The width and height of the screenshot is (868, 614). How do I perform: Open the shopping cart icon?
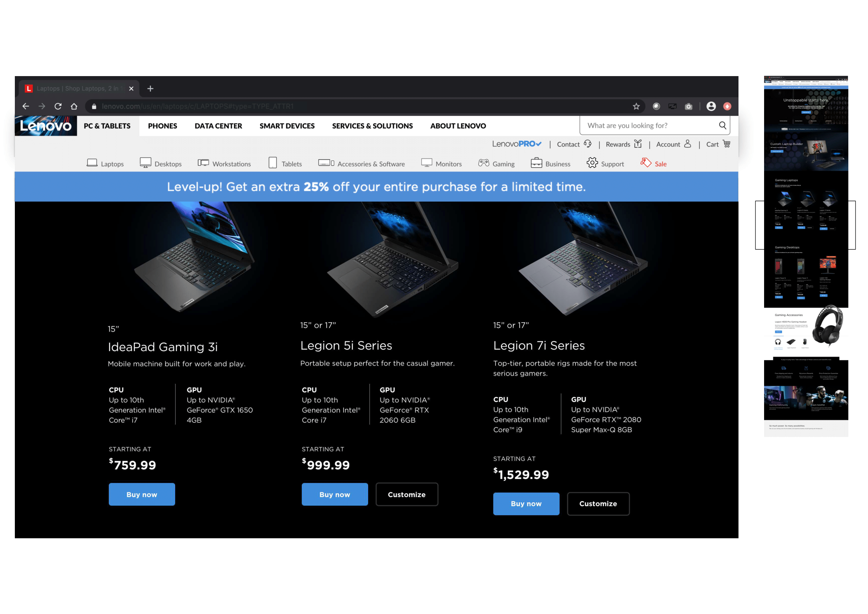click(x=726, y=144)
